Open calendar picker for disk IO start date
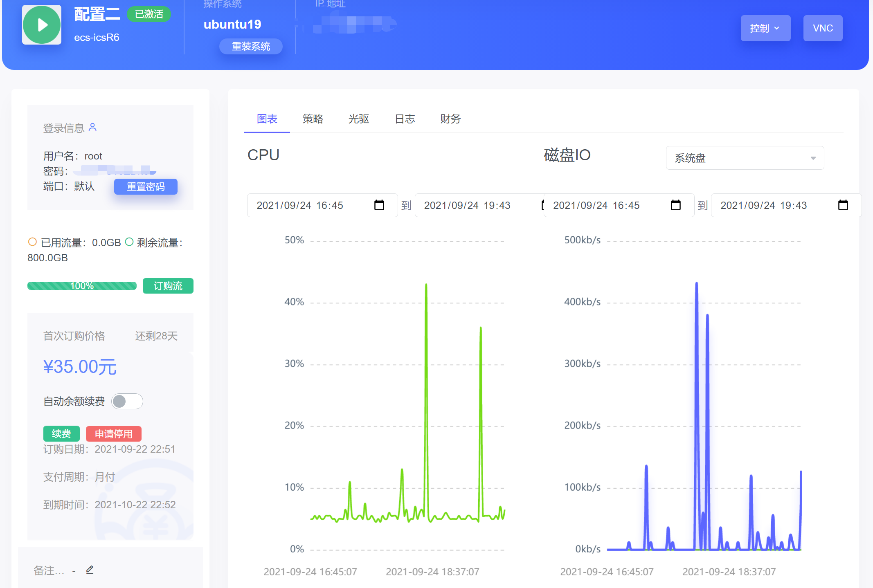Screen dimensions: 873x588 (x=675, y=205)
